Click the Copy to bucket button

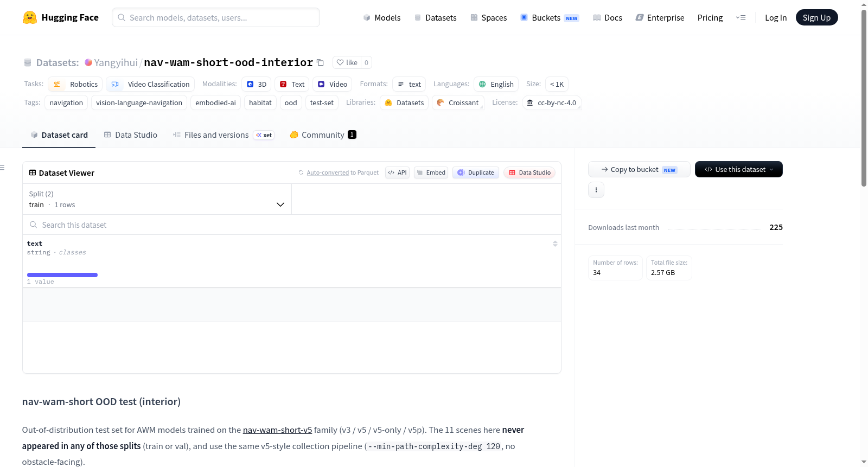tap(639, 169)
